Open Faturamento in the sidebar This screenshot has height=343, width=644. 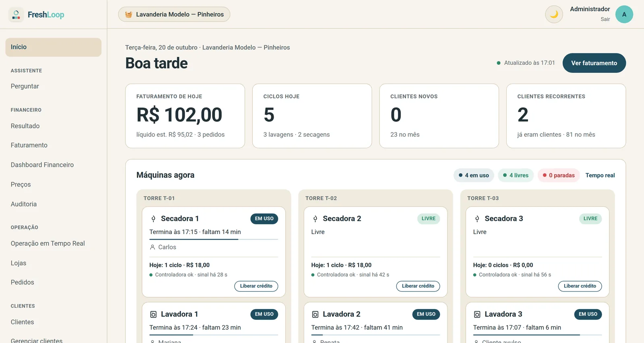point(29,145)
